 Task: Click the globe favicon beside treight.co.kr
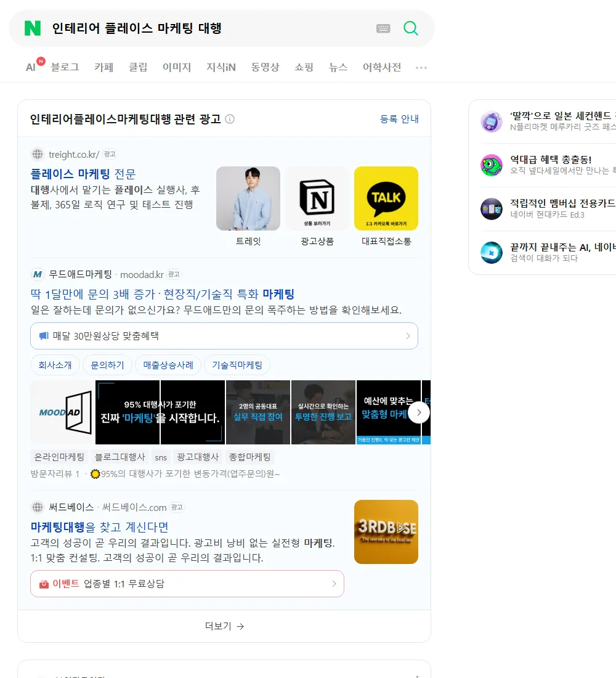coord(38,154)
